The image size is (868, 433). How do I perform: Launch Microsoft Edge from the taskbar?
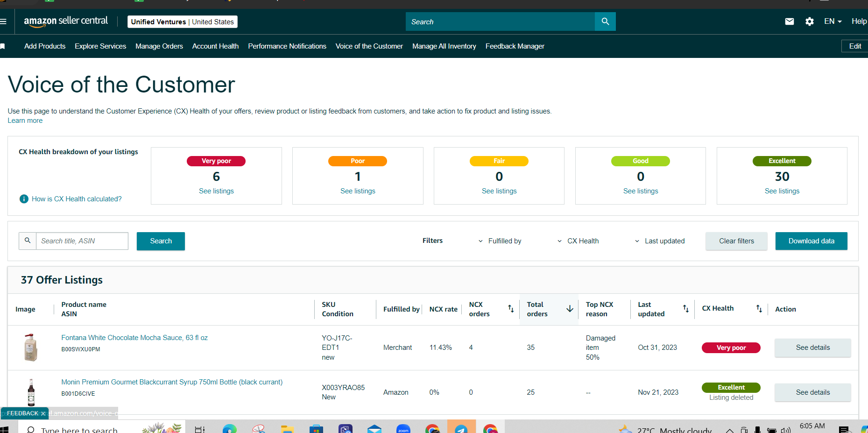pyautogui.click(x=229, y=428)
